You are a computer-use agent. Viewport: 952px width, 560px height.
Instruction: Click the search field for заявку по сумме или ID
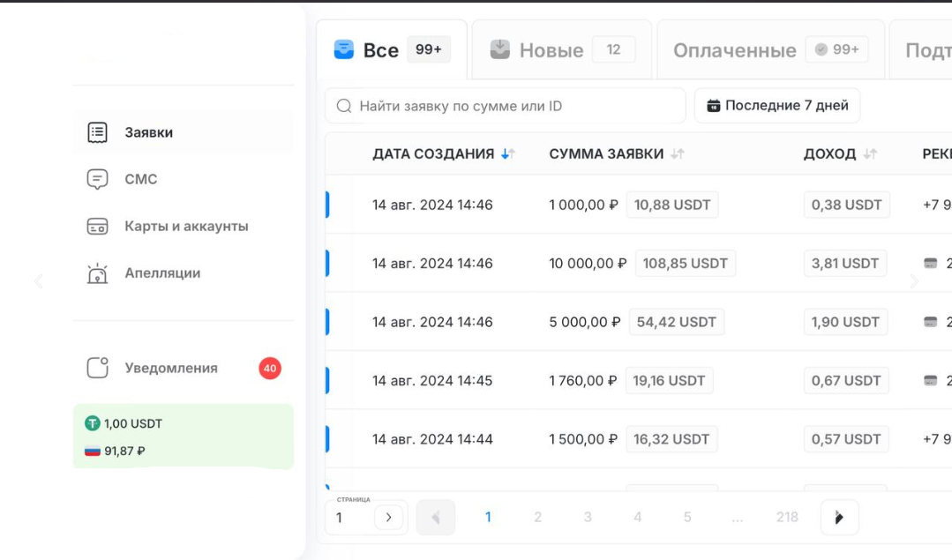[x=506, y=106]
